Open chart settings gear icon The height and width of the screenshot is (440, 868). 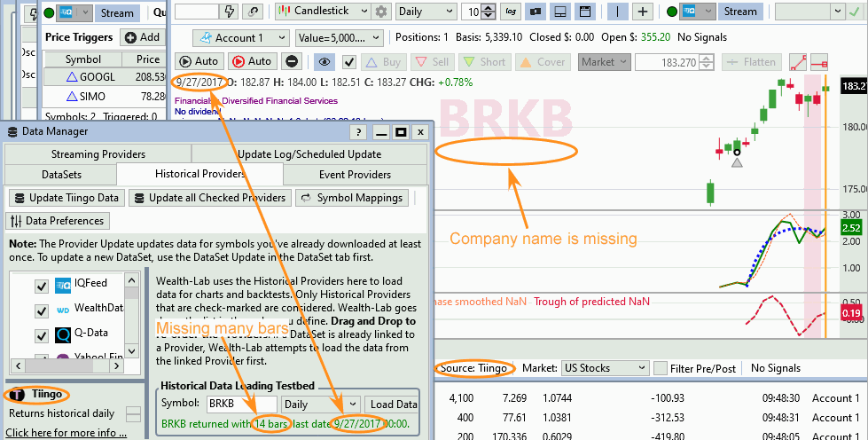(381, 12)
